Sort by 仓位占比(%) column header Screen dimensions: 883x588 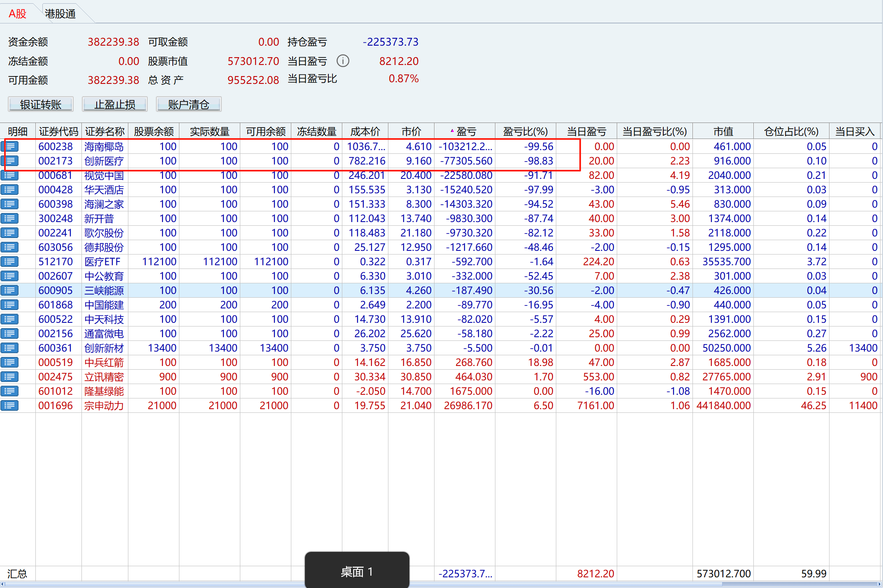click(x=791, y=132)
